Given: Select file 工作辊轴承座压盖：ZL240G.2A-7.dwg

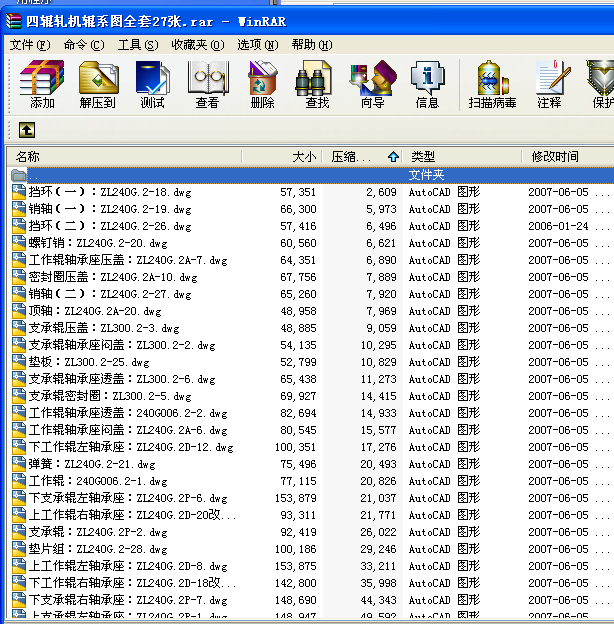Looking at the screenshot, I should pyautogui.click(x=128, y=260).
